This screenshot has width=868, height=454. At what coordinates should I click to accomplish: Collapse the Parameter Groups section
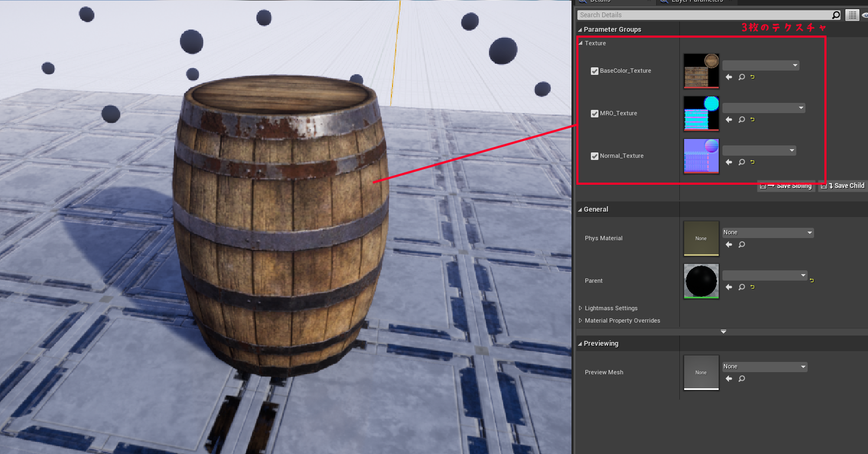[580, 30]
